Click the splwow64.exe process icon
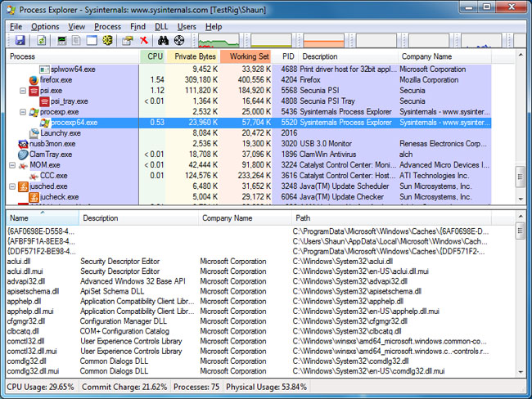This screenshot has width=532, height=399. pos(44,69)
